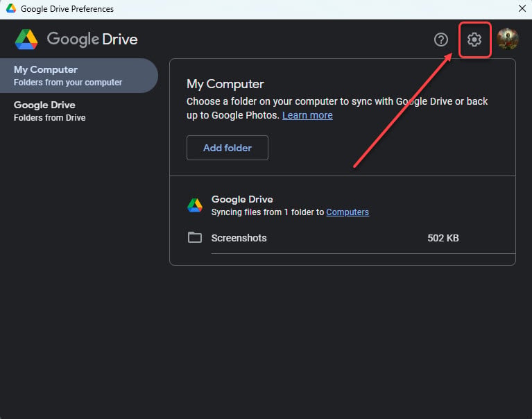Click the bold Google Drive syncing heading

(242, 199)
